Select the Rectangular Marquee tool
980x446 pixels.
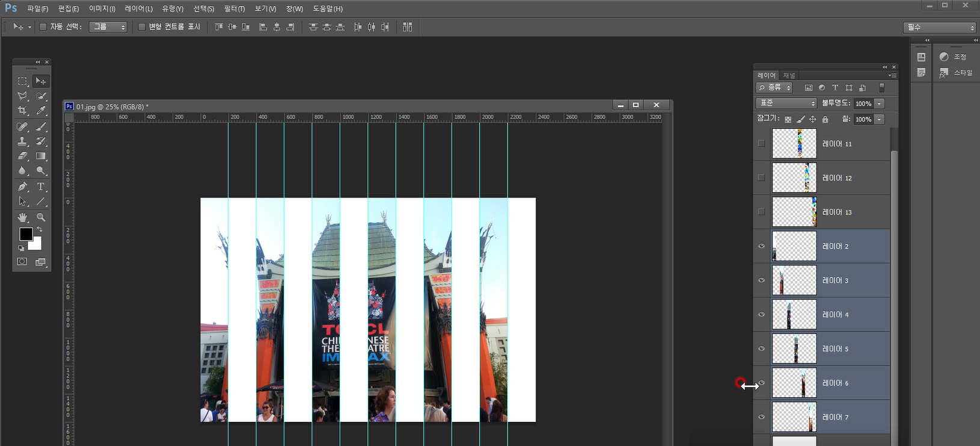[x=22, y=81]
